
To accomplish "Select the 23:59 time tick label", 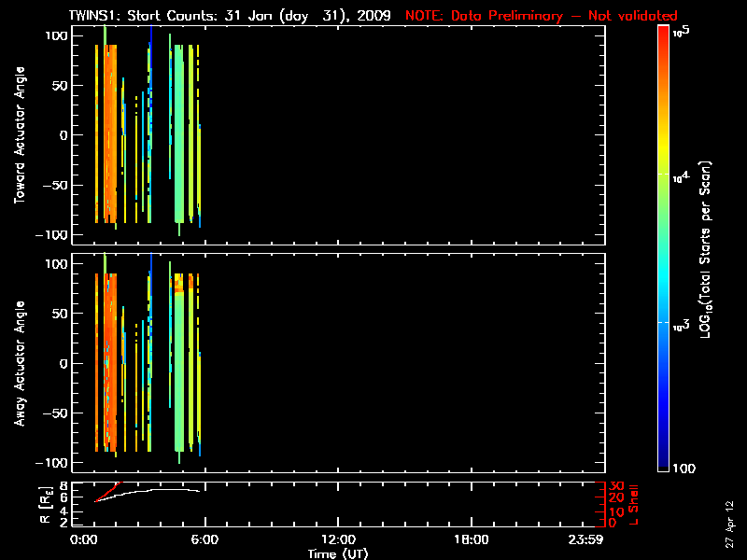I will (x=599, y=540).
